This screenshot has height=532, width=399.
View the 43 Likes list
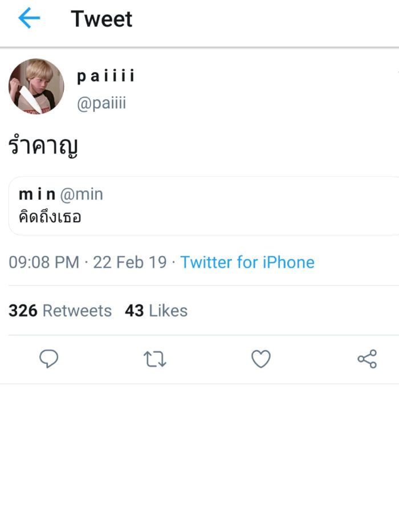click(x=156, y=310)
